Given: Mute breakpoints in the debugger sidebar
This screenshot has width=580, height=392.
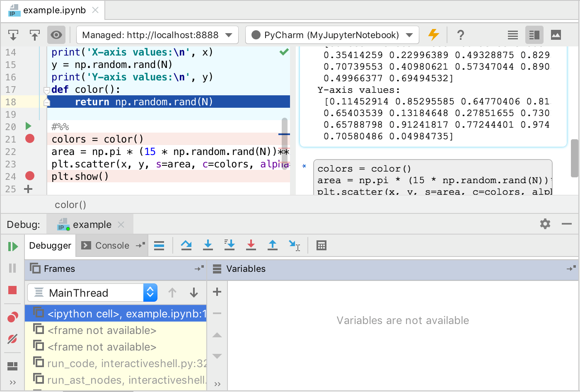Looking at the screenshot, I should [12, 339].
